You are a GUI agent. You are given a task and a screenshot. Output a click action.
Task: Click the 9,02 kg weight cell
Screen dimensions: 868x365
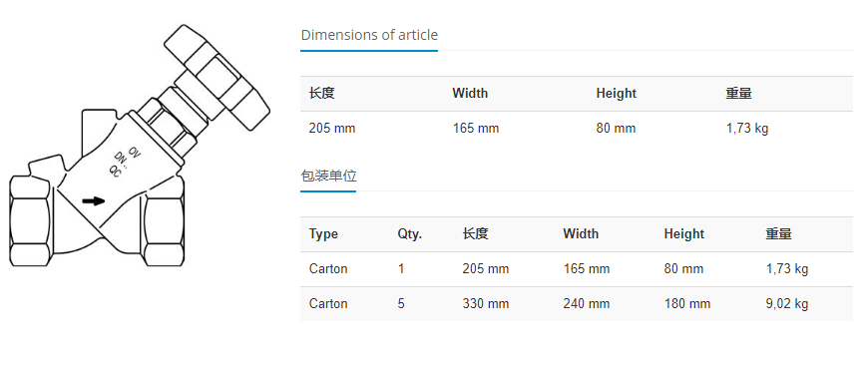point(786,303)
